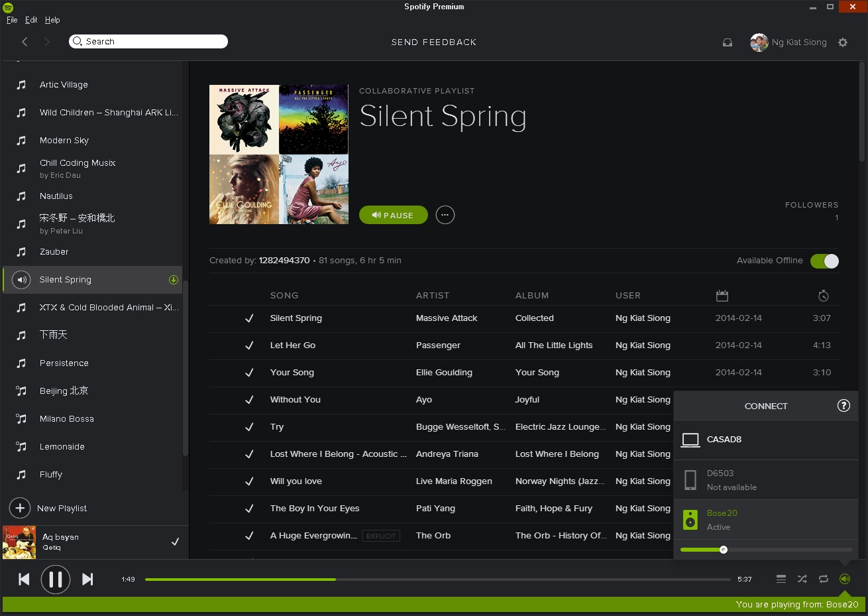868x616 pixels.
Task: Click the Connect help question mark icon
Action: point(843,406)
